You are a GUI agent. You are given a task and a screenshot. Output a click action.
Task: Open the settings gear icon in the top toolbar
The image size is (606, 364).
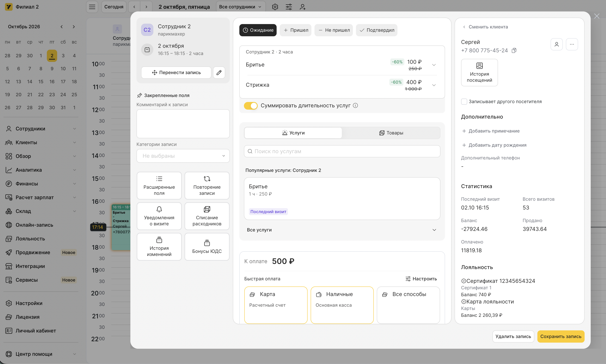point(275,7)
